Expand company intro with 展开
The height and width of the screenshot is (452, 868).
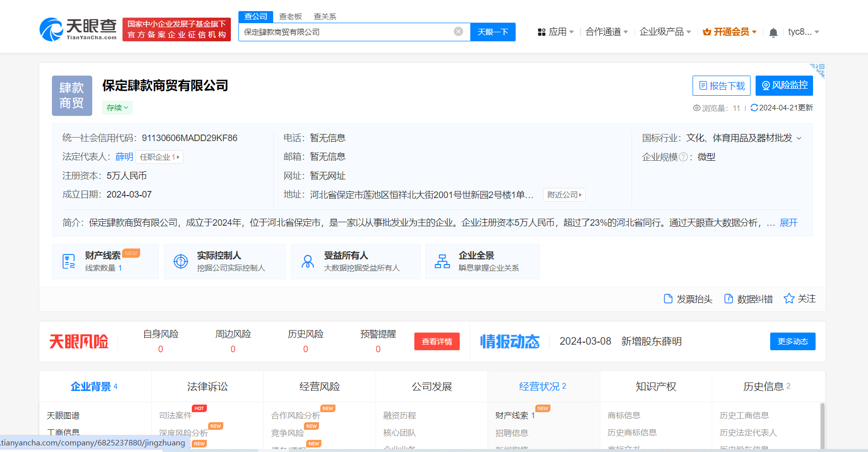[788, 223]
